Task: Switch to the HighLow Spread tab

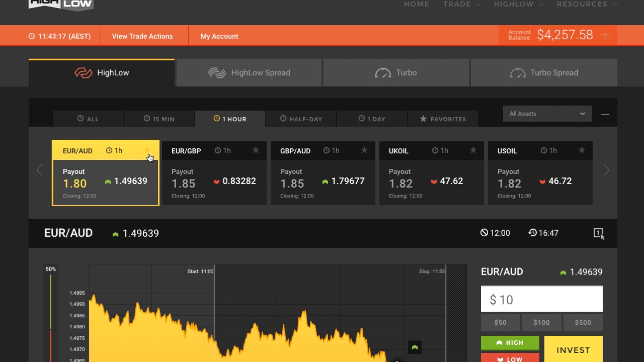Action: click(x=249, y=73)
